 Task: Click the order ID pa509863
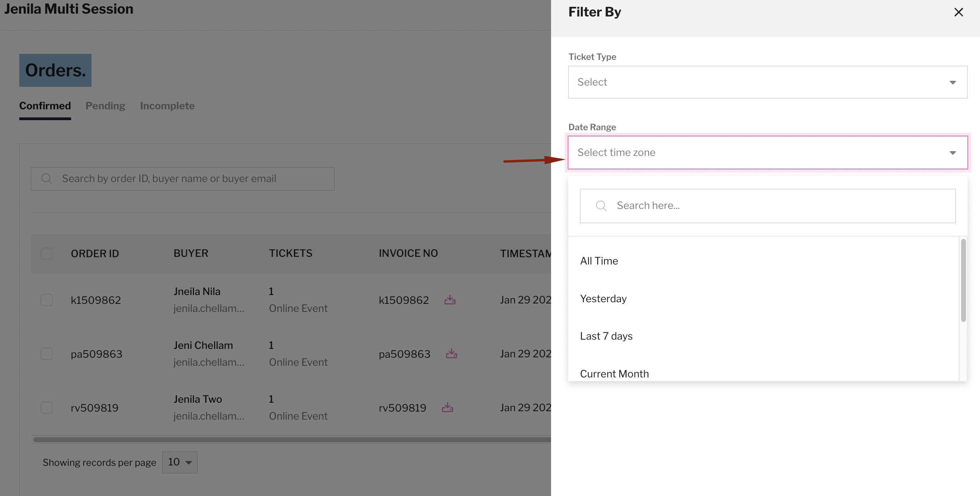[96, 354]
